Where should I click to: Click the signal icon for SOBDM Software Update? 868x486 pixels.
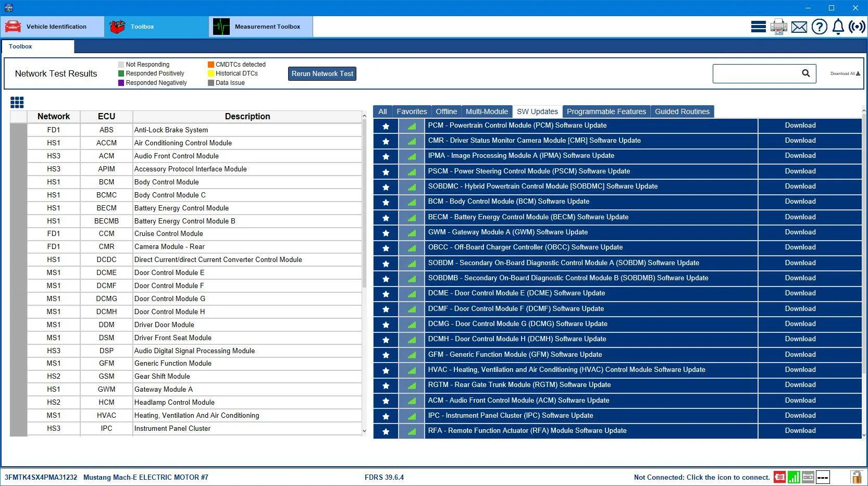click(x=412, y=264)
